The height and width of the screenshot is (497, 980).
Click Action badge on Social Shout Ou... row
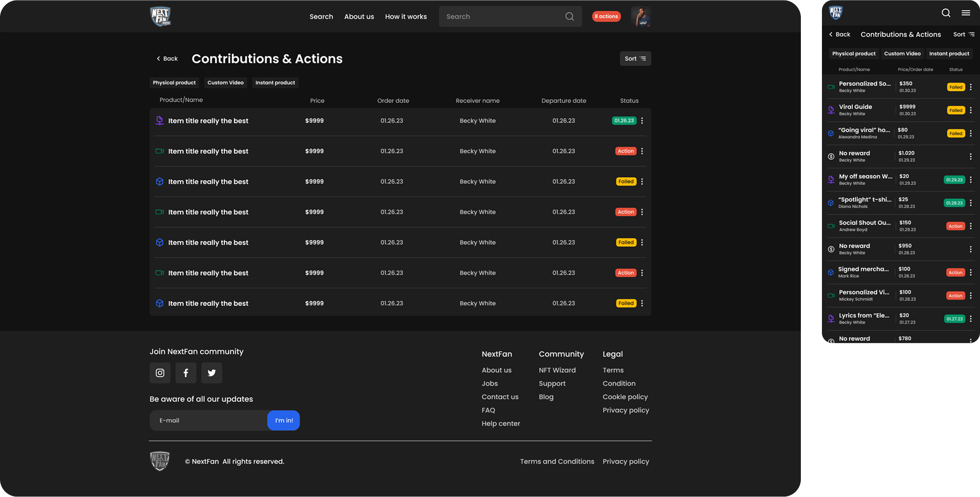[955, 226]
